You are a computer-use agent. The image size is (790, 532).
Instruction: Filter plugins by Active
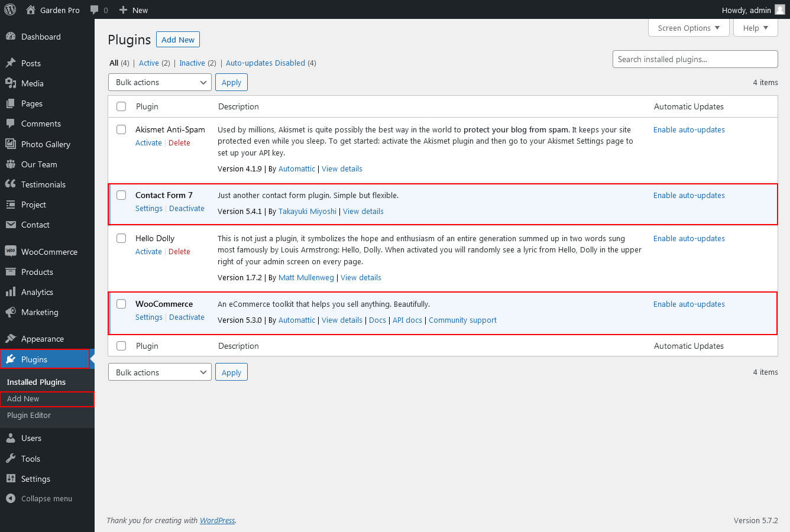click(148, 63)
